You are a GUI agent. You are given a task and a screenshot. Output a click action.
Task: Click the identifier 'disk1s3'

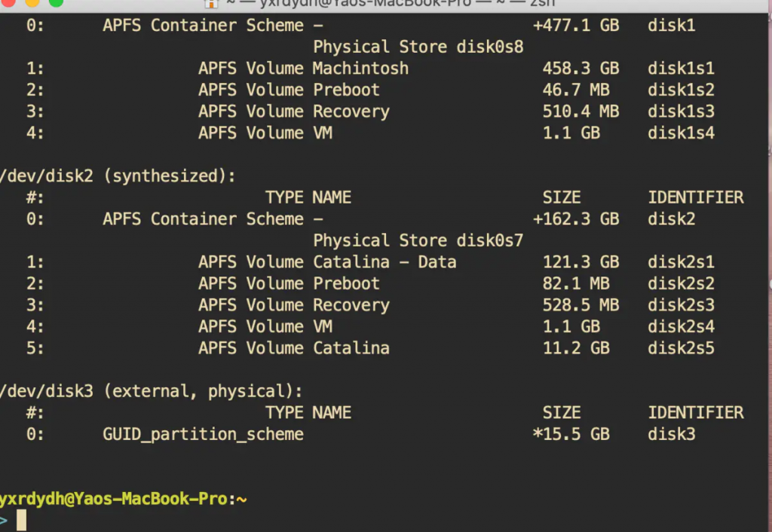[681, 112]
